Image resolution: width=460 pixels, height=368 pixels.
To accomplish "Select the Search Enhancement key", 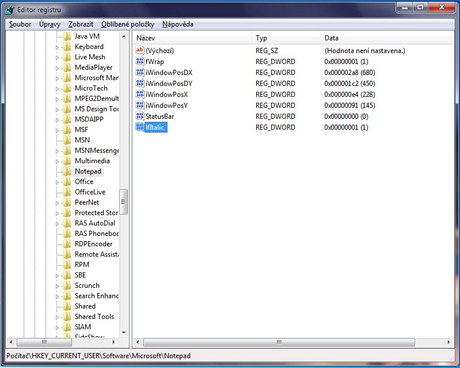I will point(96,296).
